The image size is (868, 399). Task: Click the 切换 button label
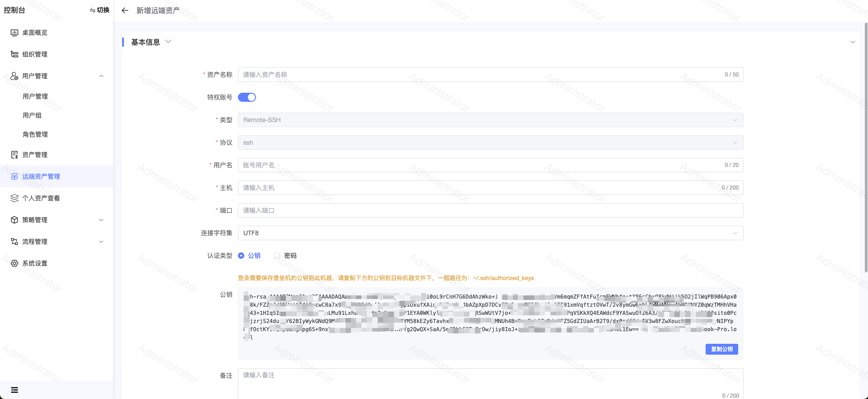[103, 10]
